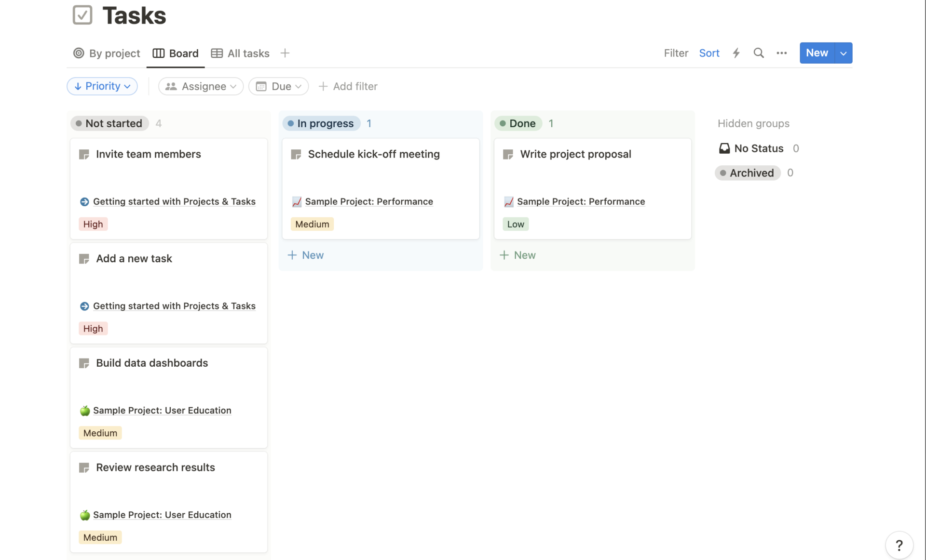926x560 pixels.
Task: Click the green apple project icon on Build data dashboards
Action: point(85,411)
